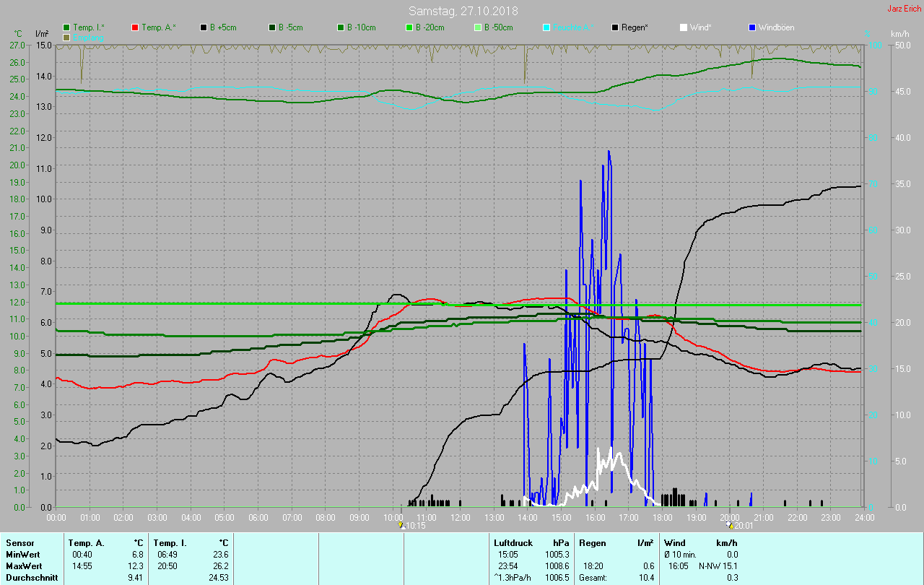Click the 10:15 time under the axis
The width and height of the screenshot is (924, 585).
click(x=416, y=525)
